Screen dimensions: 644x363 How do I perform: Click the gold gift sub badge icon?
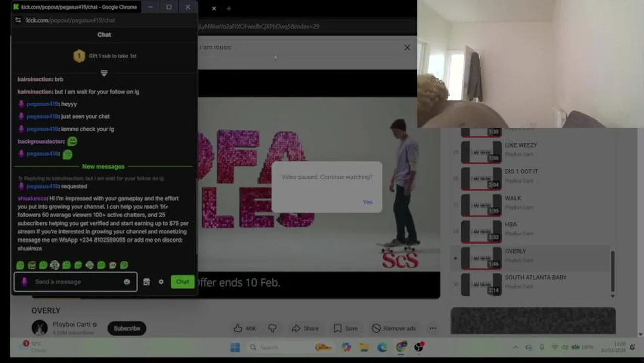[79, 56]
